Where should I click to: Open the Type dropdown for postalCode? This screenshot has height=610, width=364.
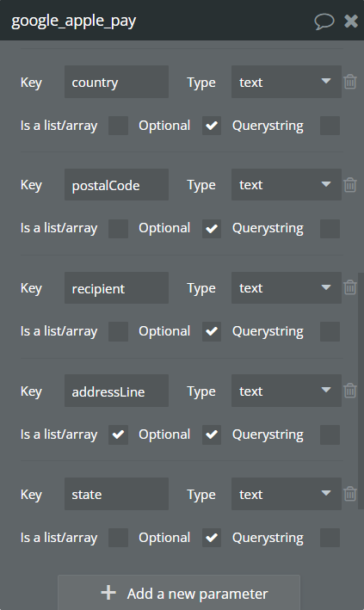coord(287,184)
